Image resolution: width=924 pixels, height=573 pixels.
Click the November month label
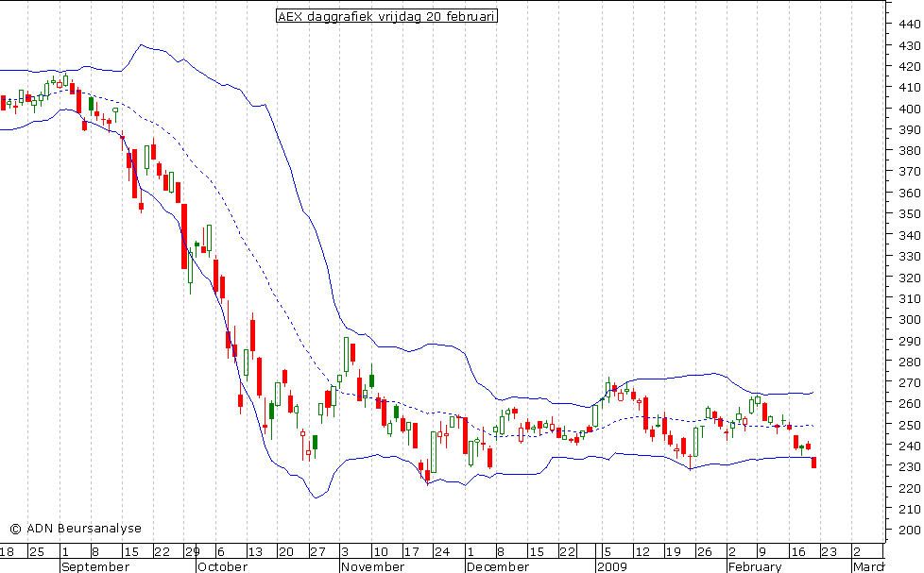(x=373, y=566)
